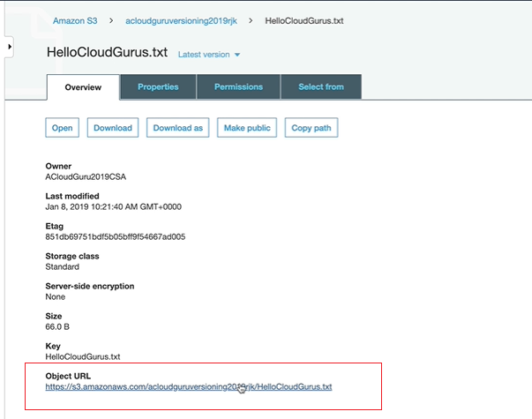This screenshot has width=532, height=419.
Task: Click the Owner label
Action: [58, 166]
